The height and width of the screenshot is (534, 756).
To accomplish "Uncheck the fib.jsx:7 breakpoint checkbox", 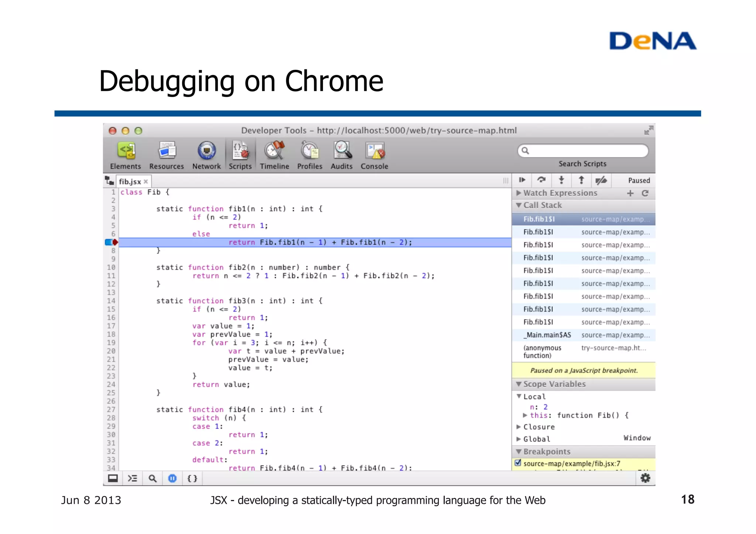I will click(518, 463).
